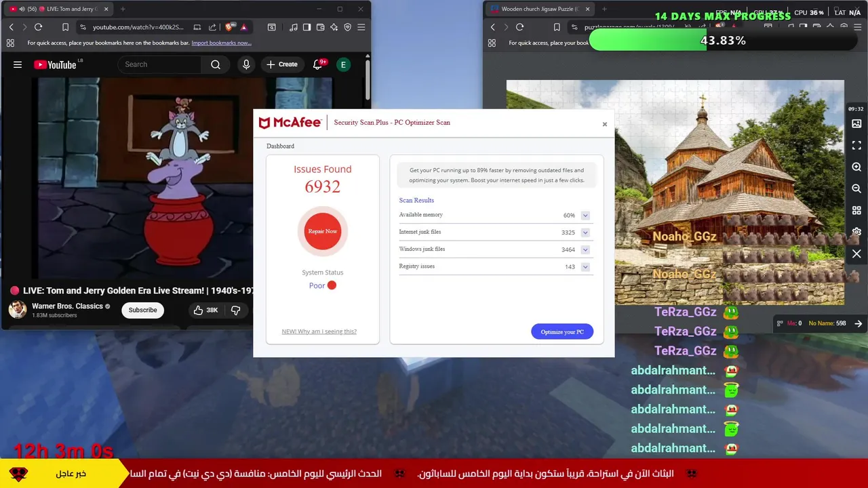This screenshot has height=488, width=868.
Task: Bookmark the YouTube page
Action: tap(65, 27)
